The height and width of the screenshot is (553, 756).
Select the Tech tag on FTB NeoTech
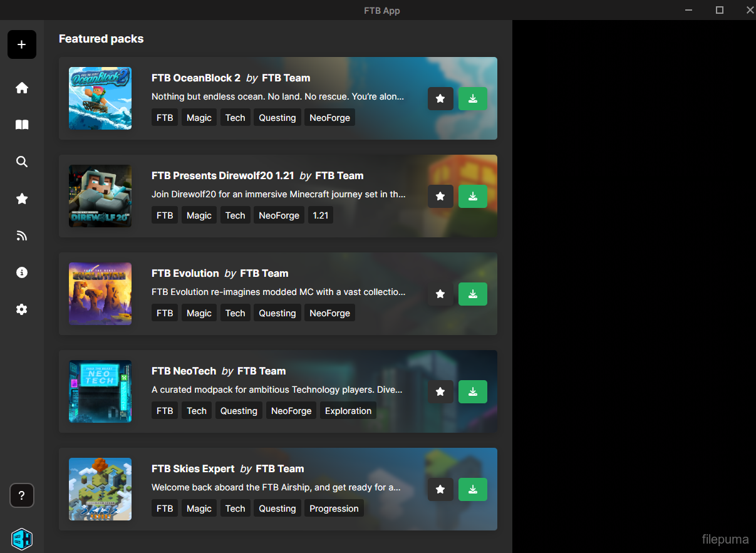(x=197, y=411)
